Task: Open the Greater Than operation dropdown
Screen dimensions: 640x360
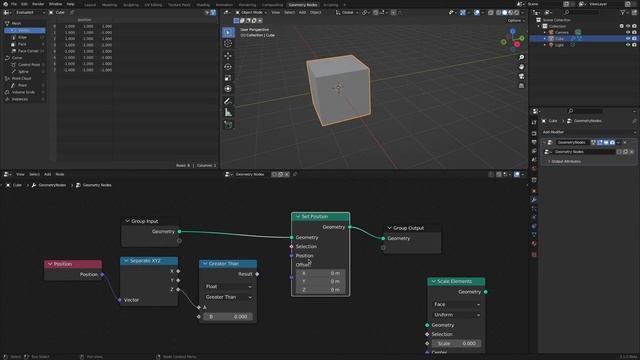Action: [x=228, y=297]
